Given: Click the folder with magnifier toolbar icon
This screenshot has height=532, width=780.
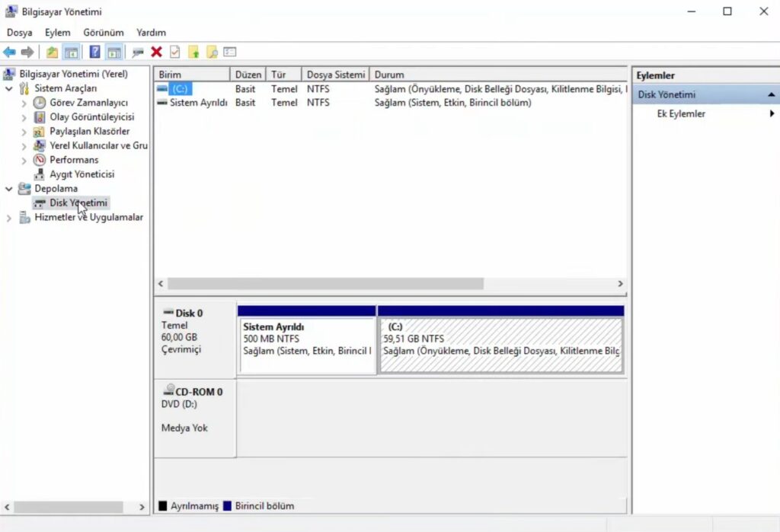Looking at the screenshot, I should [x=212, y=52].
